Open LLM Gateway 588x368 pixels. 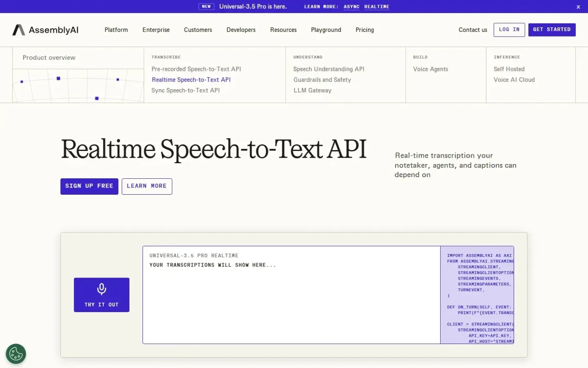(x=312, y=90)
